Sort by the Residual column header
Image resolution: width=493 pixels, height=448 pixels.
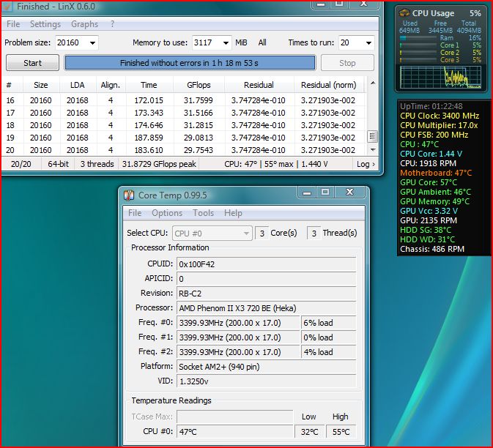pos(259,85)
